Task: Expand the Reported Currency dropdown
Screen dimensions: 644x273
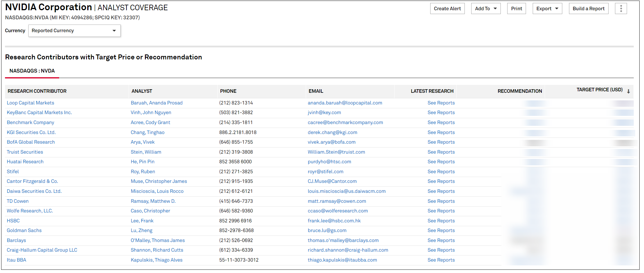Action: tap(74, 31)
